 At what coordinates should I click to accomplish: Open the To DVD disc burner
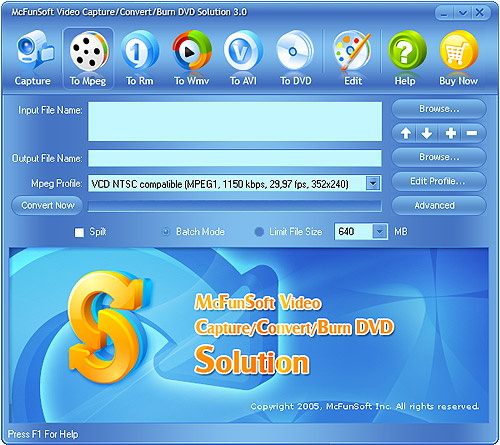(x=295, y=58)
